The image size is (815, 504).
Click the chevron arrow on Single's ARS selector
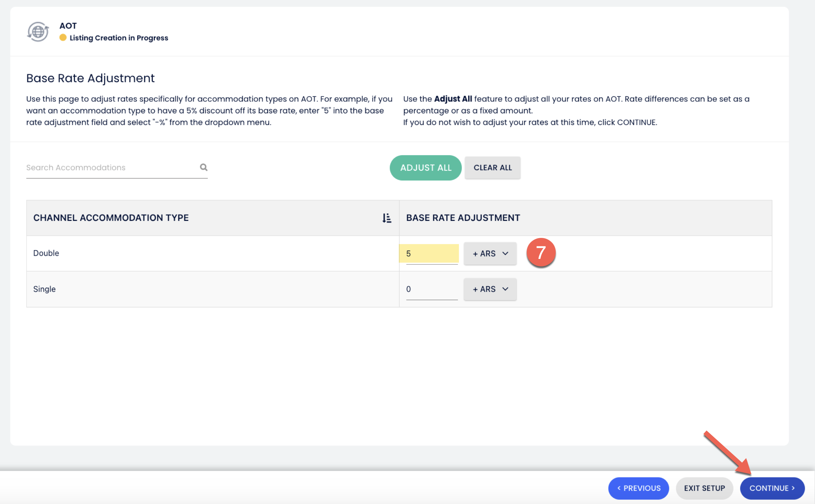[x=505, y=289]
